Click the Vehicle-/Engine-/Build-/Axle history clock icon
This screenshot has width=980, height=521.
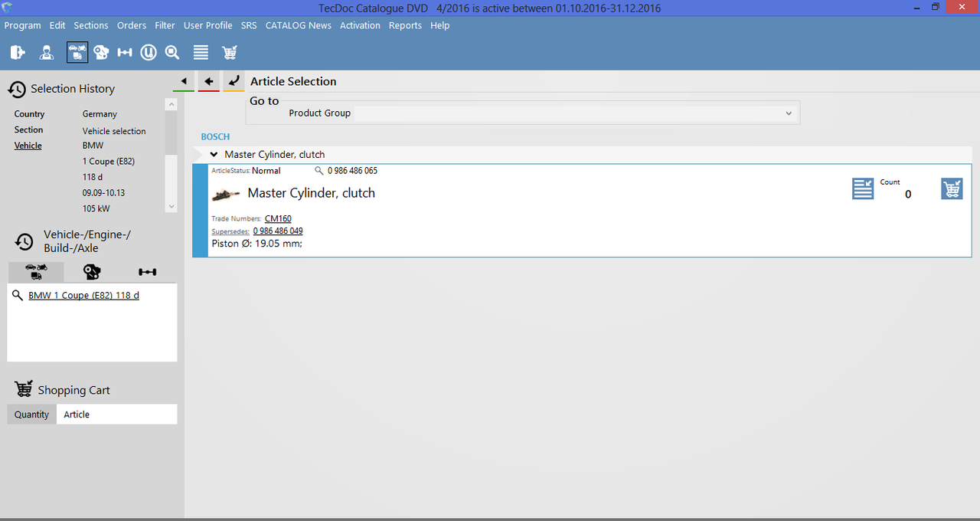(x=24, y=241)
